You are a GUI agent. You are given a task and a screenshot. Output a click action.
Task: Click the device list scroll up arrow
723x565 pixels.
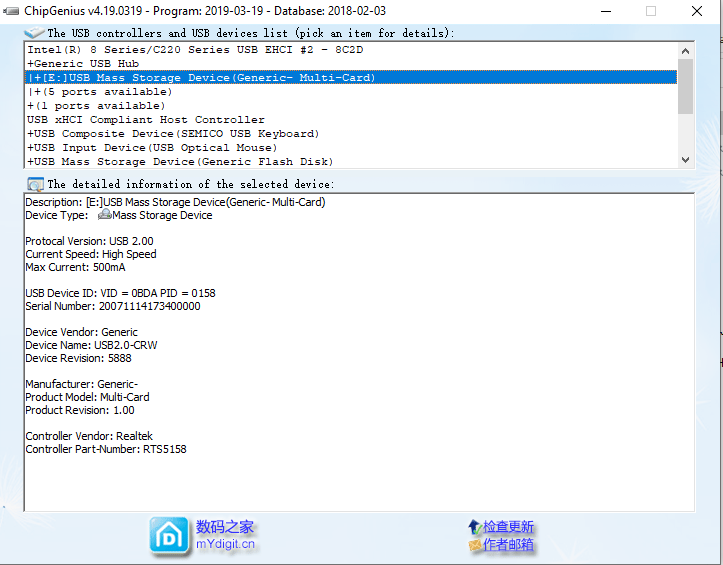point(685,51)
